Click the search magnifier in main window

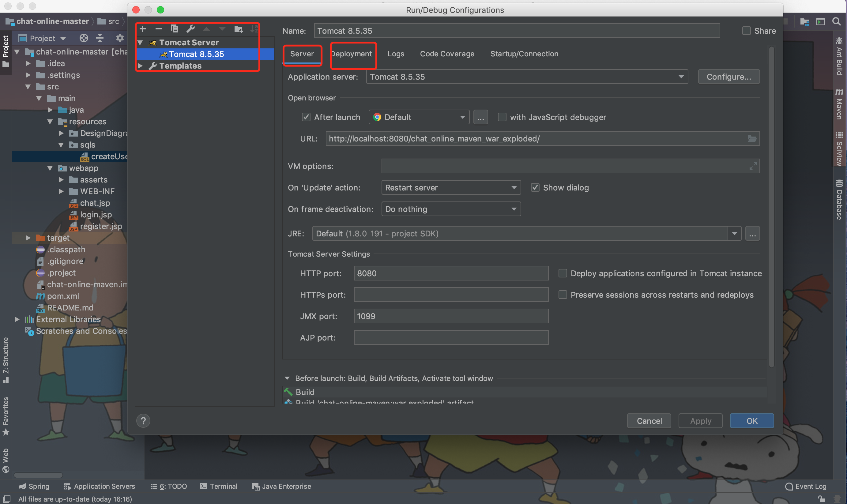[836, 22]
